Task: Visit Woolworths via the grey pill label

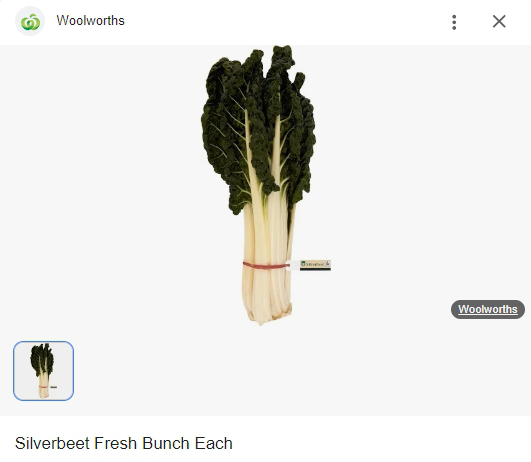Action: click(488, 309)
